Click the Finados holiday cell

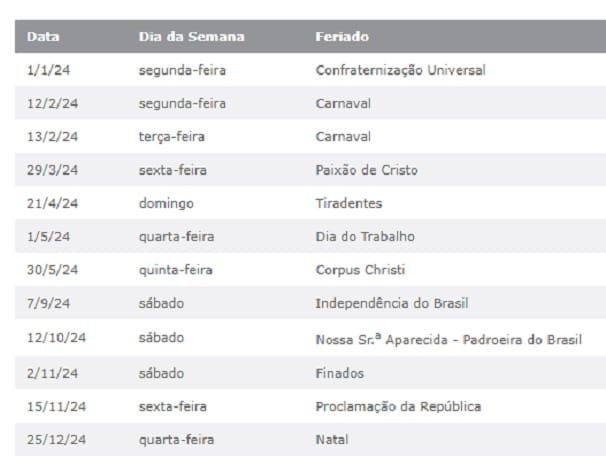point(339,374)
